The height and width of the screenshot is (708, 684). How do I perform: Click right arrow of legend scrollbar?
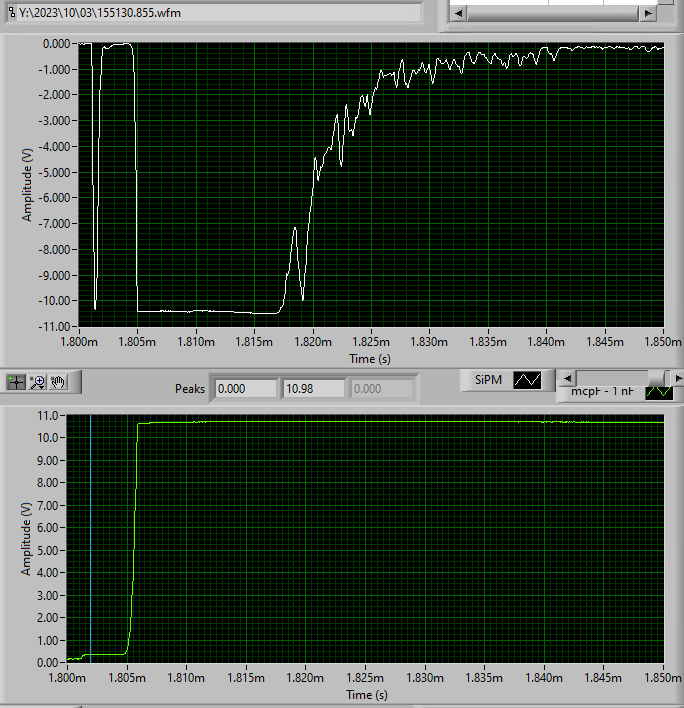tap(677, 378)
